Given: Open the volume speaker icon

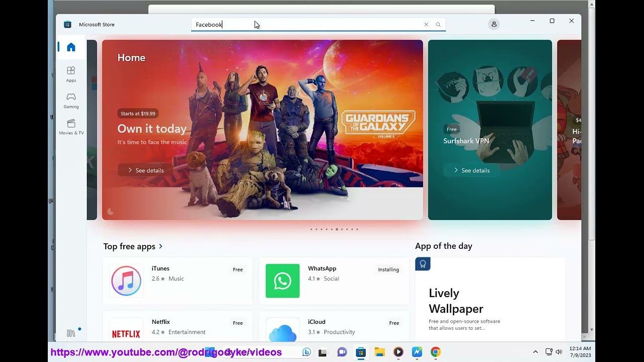Looking at the screenshot, I should click(x=558, y=352).
